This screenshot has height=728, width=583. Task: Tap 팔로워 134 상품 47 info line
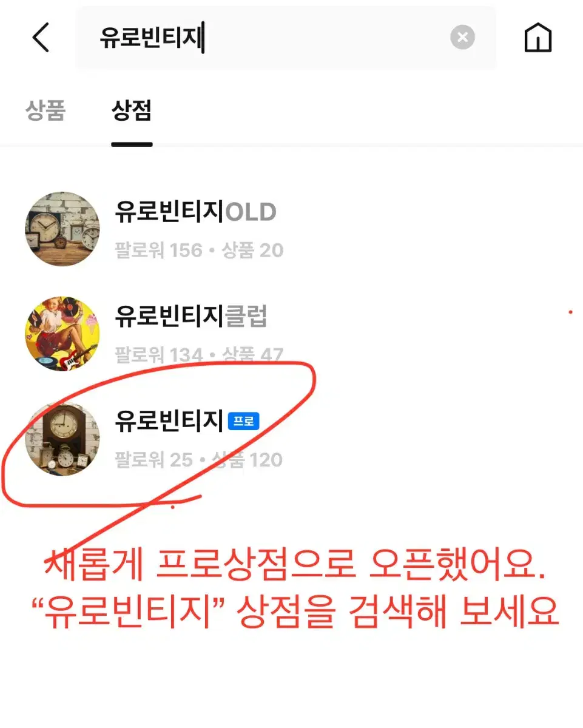click(199, 354)
